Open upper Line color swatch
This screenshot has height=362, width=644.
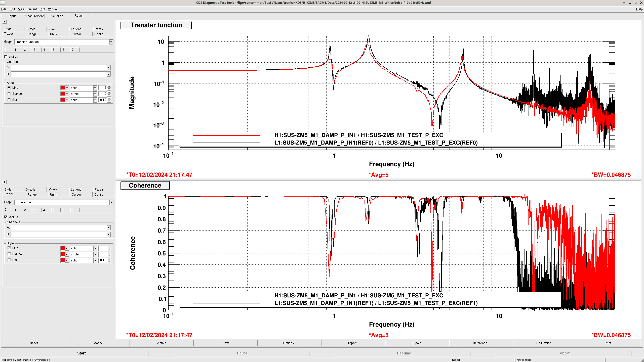click(x=63, y=88)
